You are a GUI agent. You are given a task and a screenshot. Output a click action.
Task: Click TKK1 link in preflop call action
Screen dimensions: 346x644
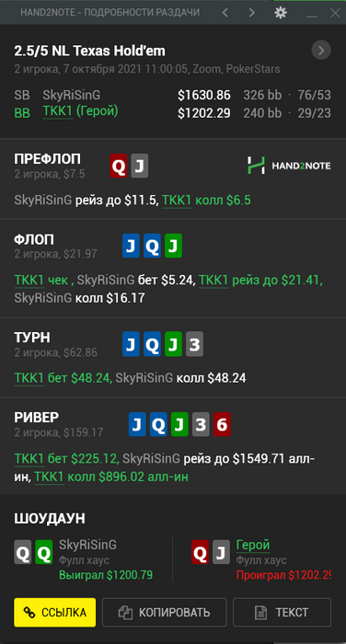click(x=177, y=200)
